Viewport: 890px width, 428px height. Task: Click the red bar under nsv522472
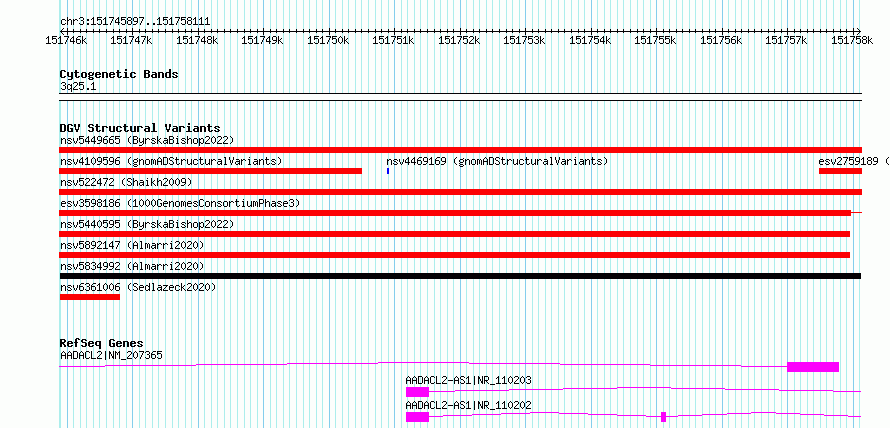(x=461, y=192)
